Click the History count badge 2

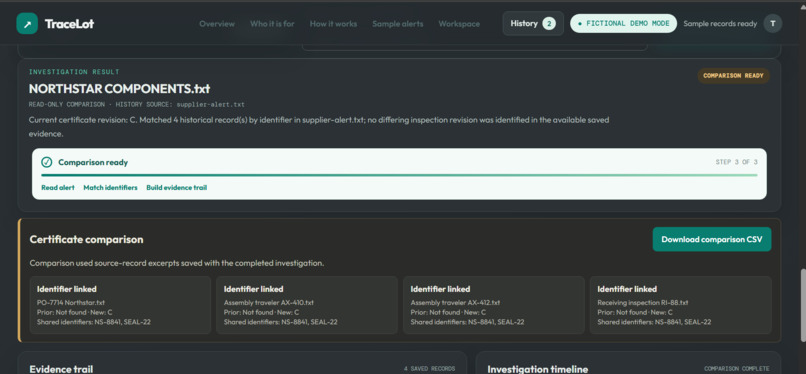click(x=549, y=24)
